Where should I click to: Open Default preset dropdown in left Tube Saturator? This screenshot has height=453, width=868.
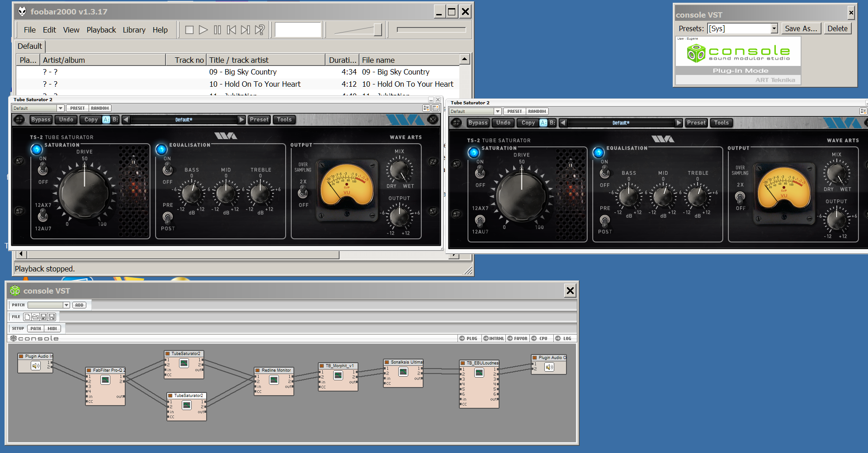click(61, 108)
